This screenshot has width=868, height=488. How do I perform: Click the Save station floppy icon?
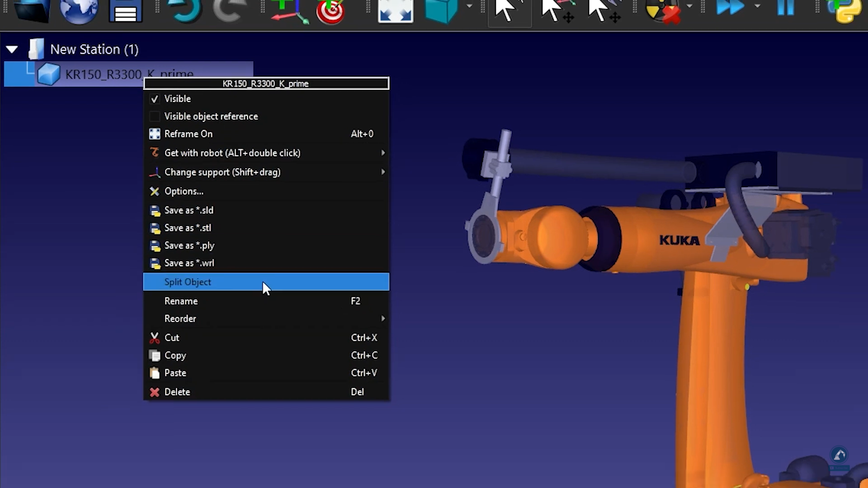point(126,12)
